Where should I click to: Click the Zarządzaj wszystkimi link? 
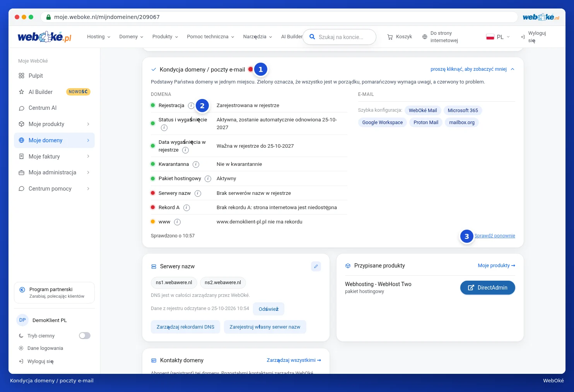[294, 360]
